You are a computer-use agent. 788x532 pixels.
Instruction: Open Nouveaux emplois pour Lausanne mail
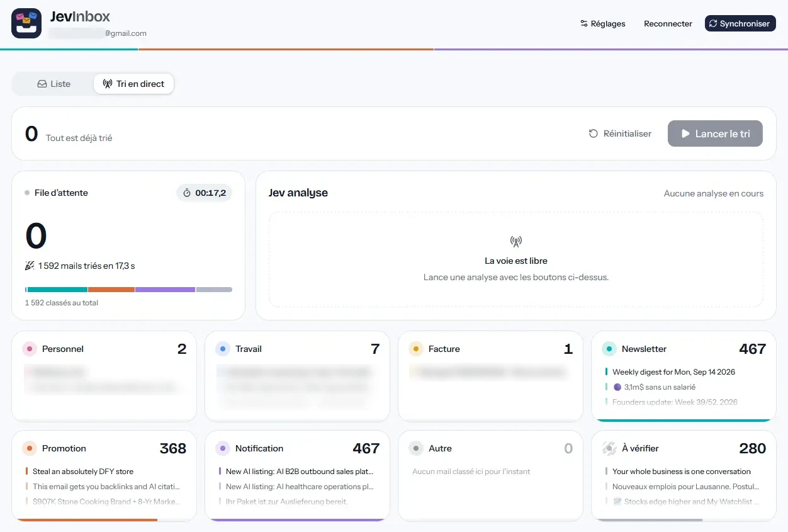pyautogui.click(x=685, y=487)
